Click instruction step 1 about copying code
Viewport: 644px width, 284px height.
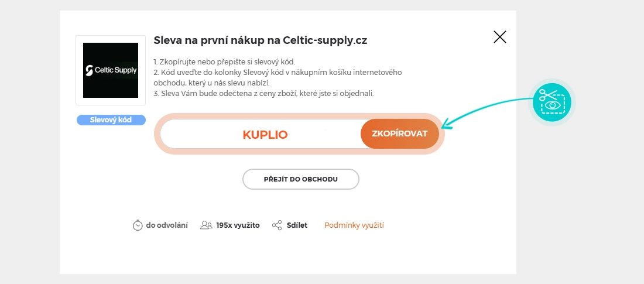point(224,62)
